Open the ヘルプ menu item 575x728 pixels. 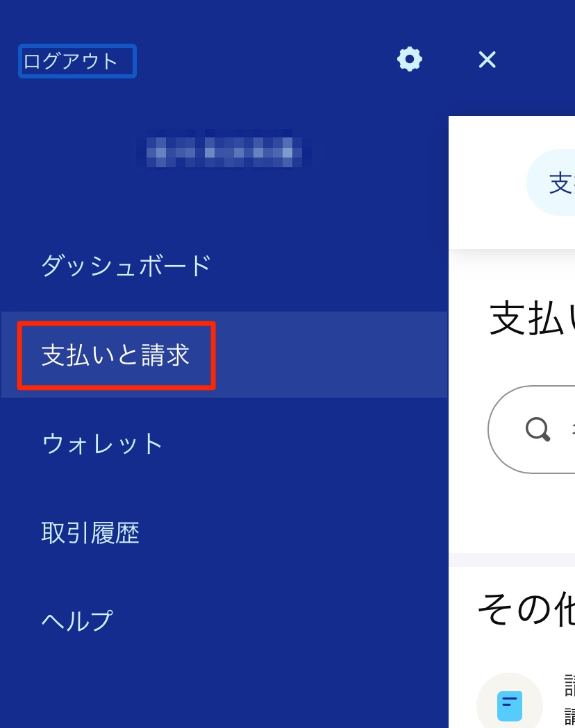pos(77,620)
